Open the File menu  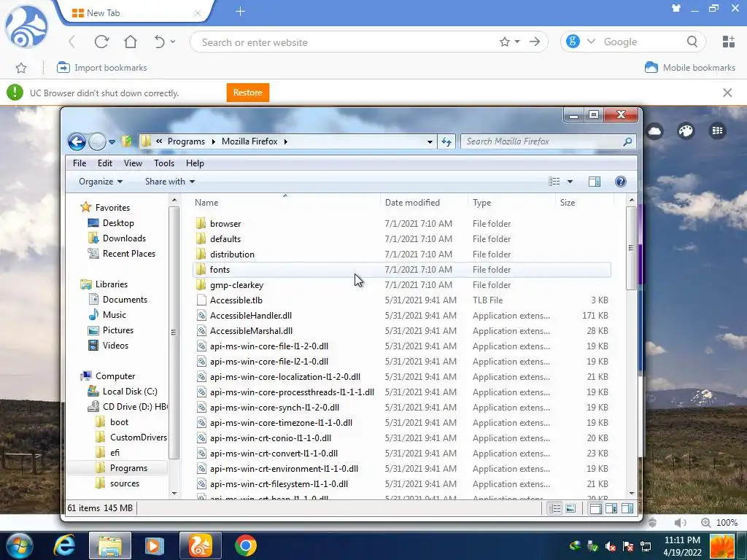(80, 163)
